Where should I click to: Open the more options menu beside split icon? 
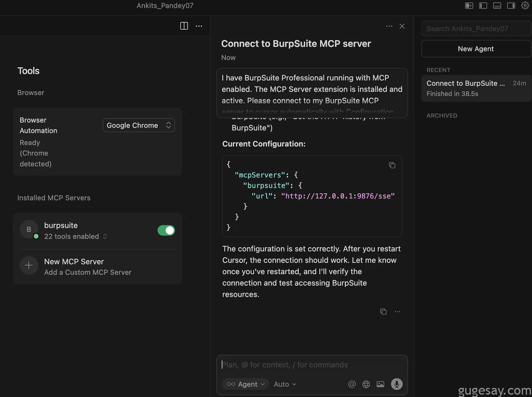click(199, 26)
